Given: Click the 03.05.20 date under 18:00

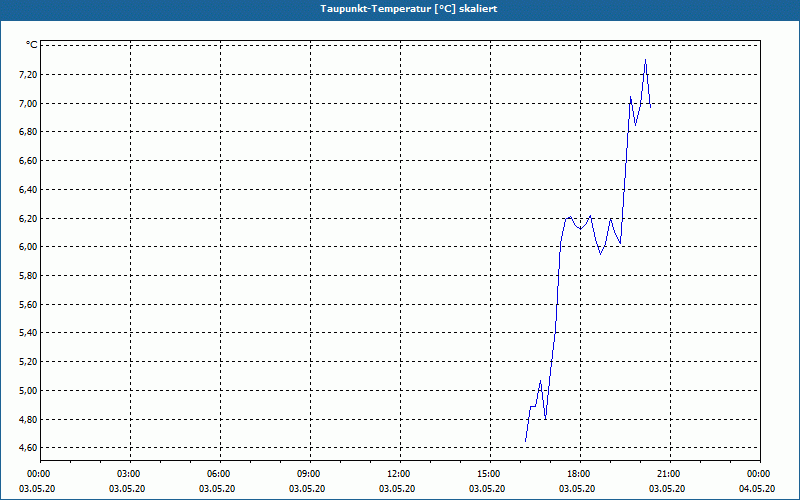Looking at the screenshot, I should pyautogui.click(x=577, y=489).
